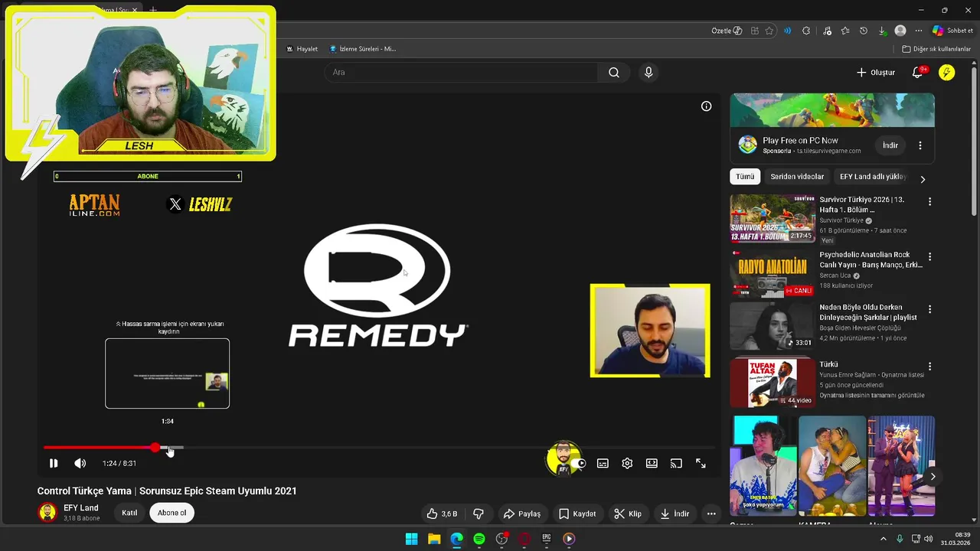This screenshot has height=551, width=980.
Task: Open the Hayalet bookmark
Action: (x=302, y=49)
